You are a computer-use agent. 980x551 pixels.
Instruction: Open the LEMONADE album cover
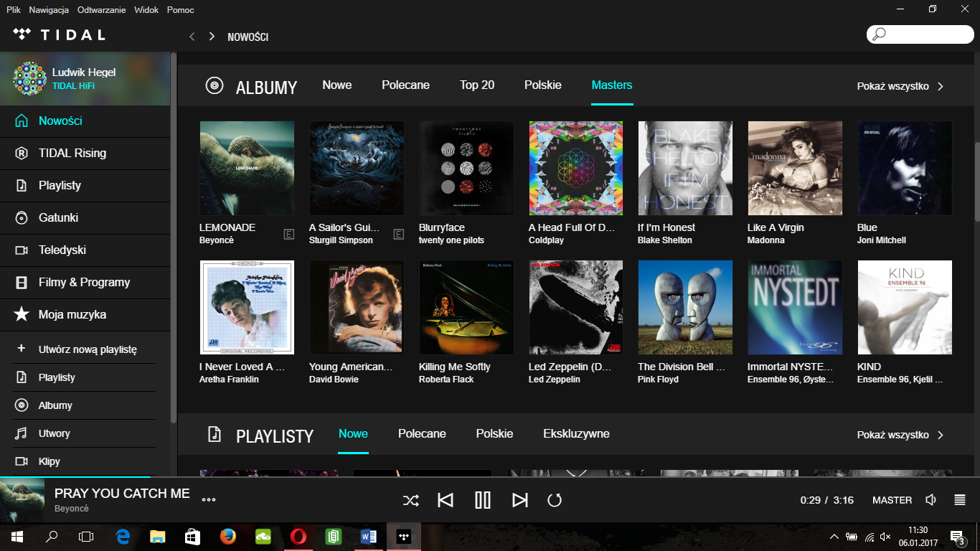(x=247, y=168)
